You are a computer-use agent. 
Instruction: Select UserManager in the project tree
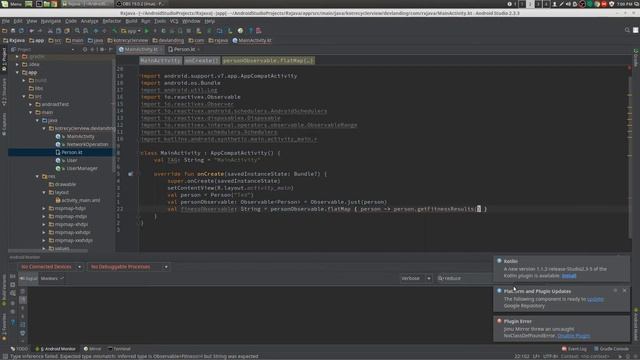(x=82, y=169)
